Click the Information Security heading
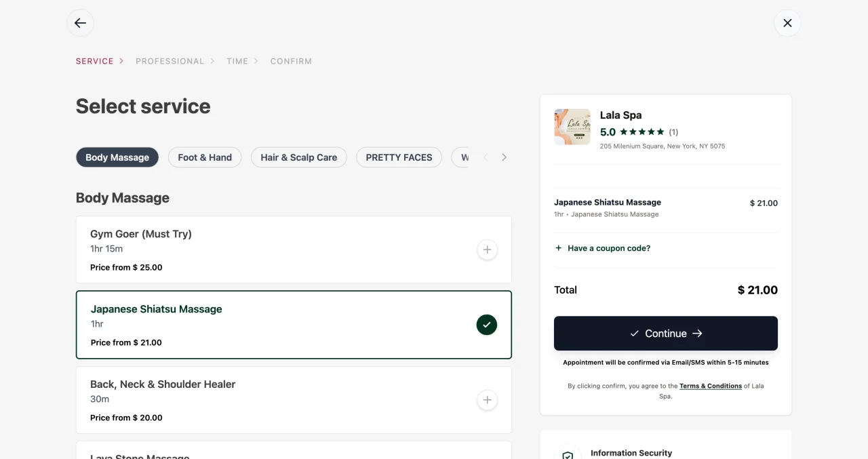This screenshot has height=459, width=868. [x=631, y=453]
